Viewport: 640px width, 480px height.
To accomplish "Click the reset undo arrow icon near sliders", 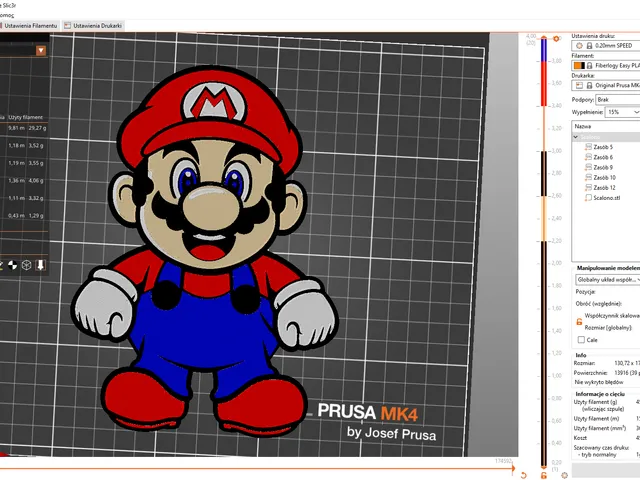I will pos(524,476).
